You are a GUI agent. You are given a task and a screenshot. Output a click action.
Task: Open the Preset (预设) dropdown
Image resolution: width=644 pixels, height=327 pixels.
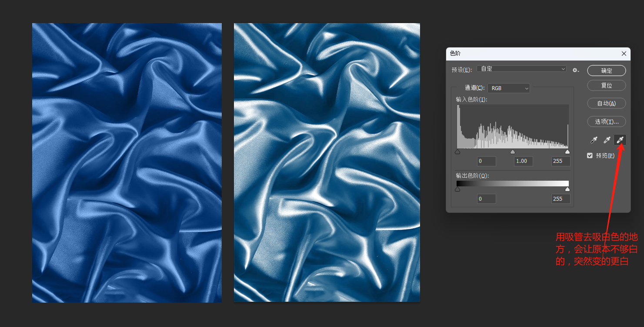pos(522,69)
